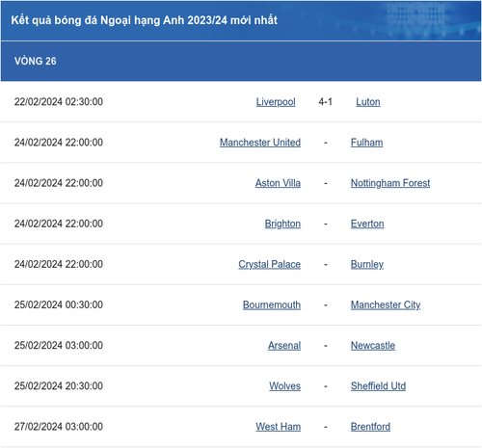Select the West Ham link
This screenshot has width=482, height=448.
click(279, 427)
